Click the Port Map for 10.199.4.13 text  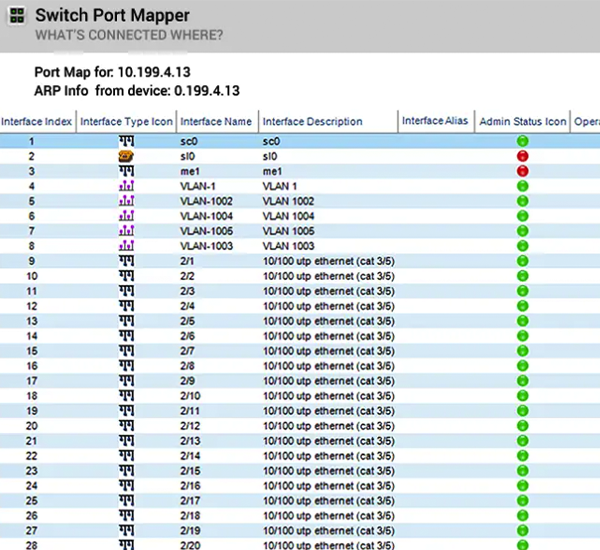[x=112, y=72]
